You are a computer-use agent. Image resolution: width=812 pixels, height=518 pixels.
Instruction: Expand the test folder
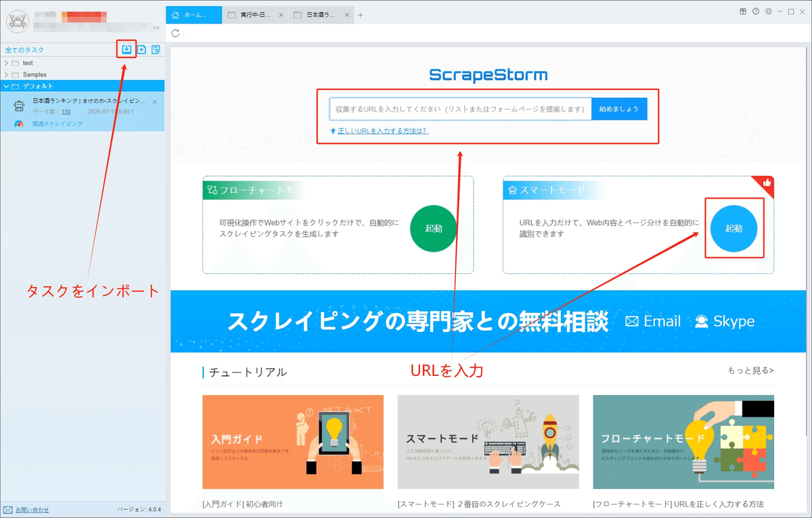point(6,63)
